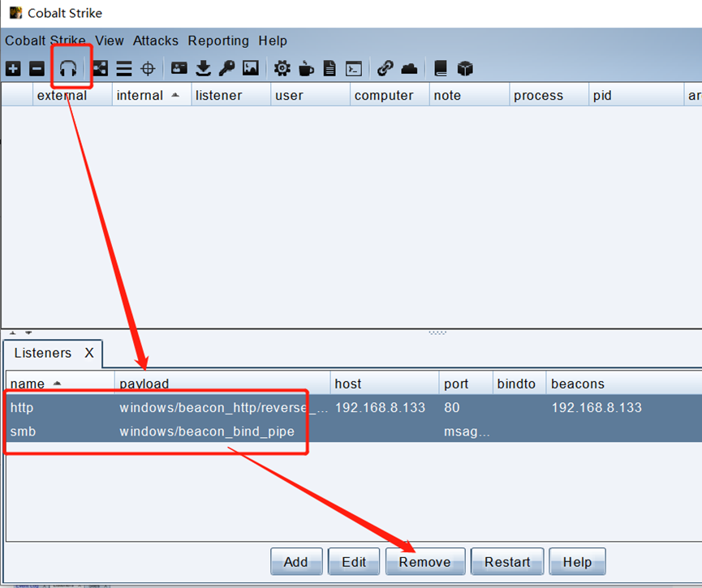Click the bindto column header
The width and height of the screenshot is (702, 588).
(519, 383)
